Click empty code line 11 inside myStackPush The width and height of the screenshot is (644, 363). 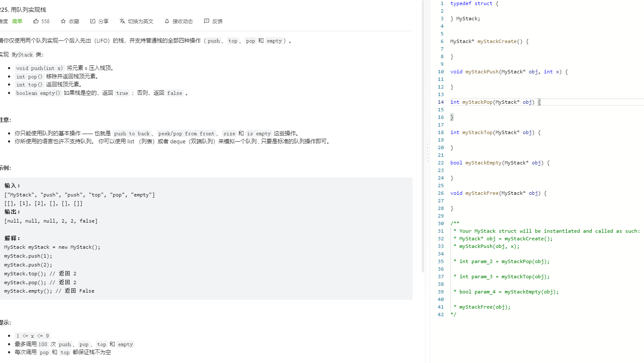tap(547, 79)
